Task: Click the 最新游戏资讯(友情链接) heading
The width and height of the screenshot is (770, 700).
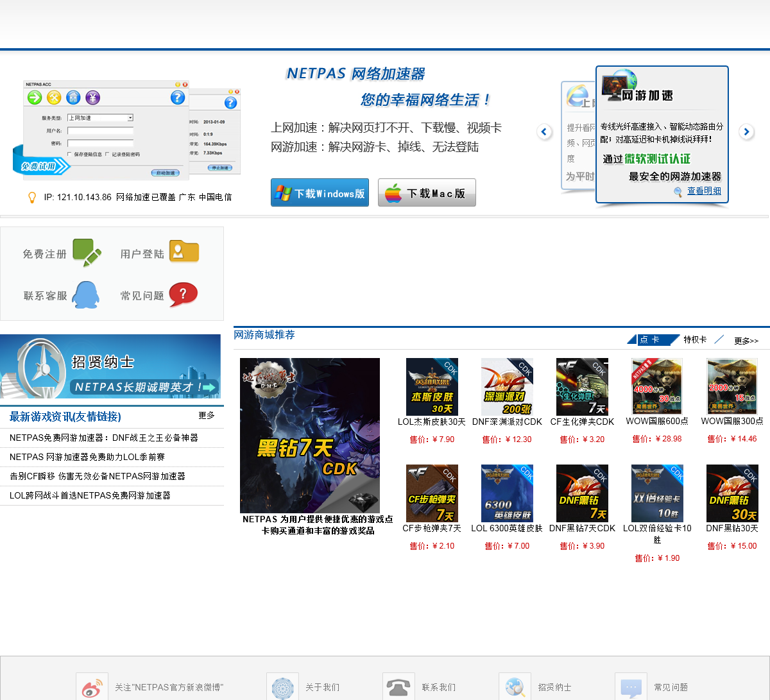Action: (x=65, y=416)
